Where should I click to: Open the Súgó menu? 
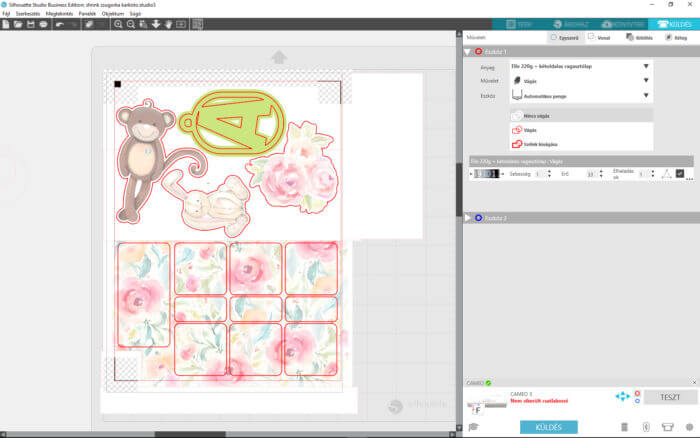(x=135, y=14)
